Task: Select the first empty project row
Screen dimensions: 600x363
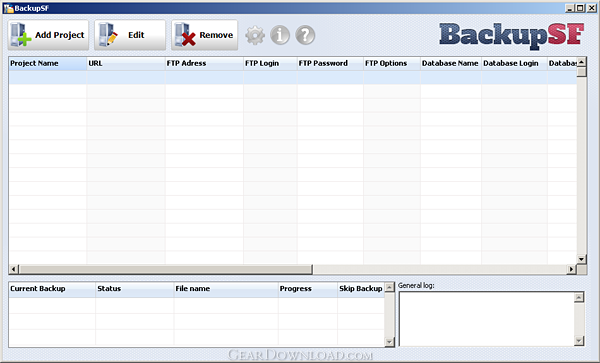Action: click(293, 77)
